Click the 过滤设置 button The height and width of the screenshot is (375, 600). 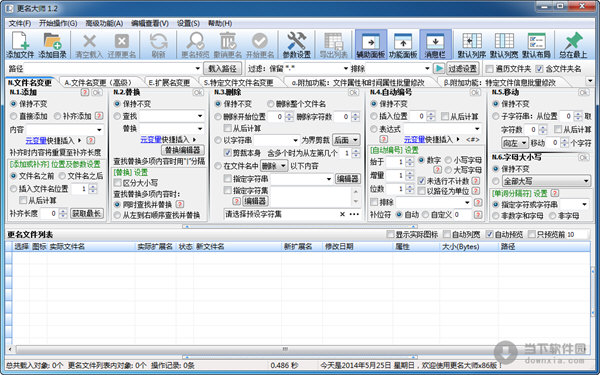pos(463,69)
